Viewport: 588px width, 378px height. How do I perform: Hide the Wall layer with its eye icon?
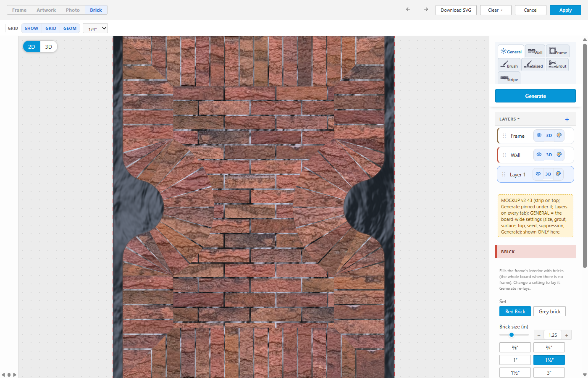point(539,155)
